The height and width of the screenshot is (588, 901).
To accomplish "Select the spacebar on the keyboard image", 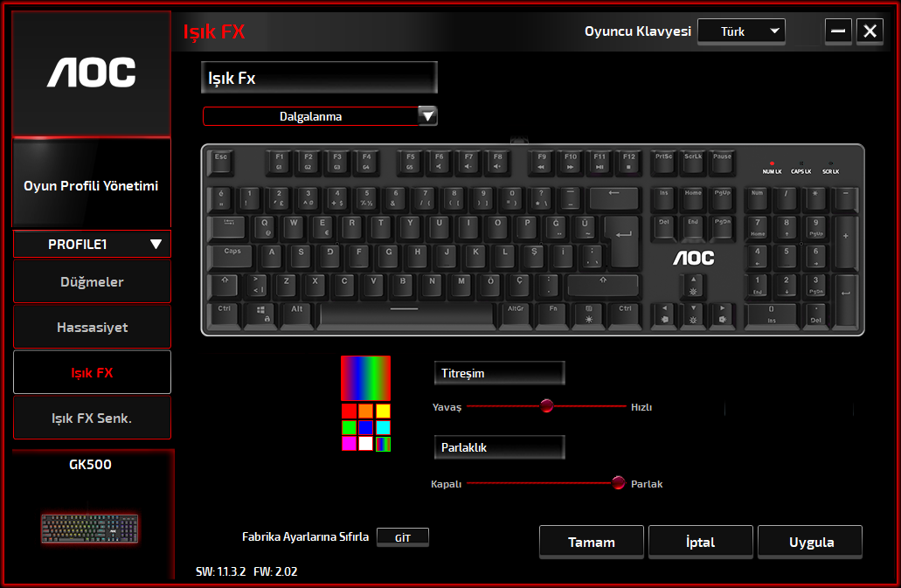I will tap(405, 315).
